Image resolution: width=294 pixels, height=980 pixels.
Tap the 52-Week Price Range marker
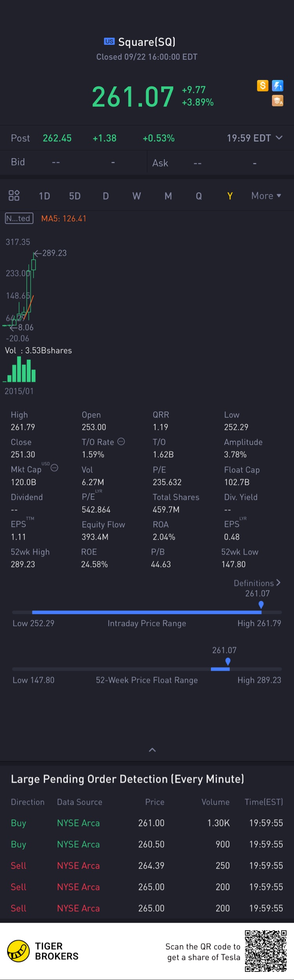point(228,661)
